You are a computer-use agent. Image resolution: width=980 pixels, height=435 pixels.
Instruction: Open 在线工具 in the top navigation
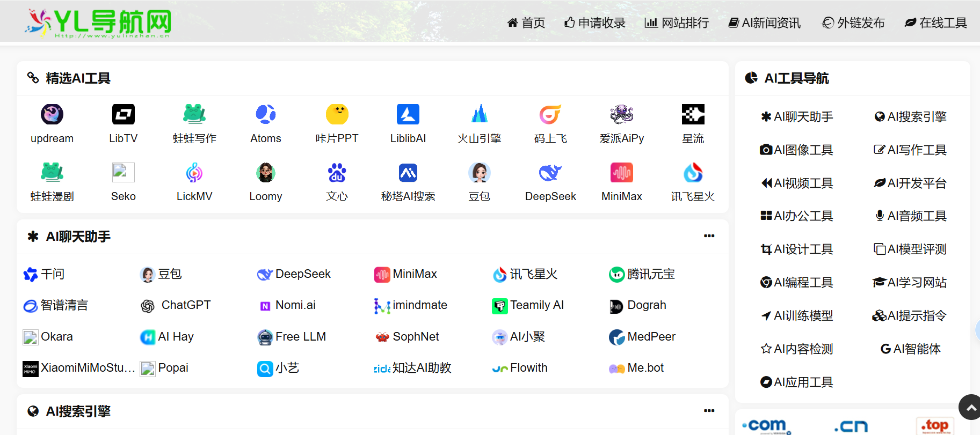coord(936,23)
